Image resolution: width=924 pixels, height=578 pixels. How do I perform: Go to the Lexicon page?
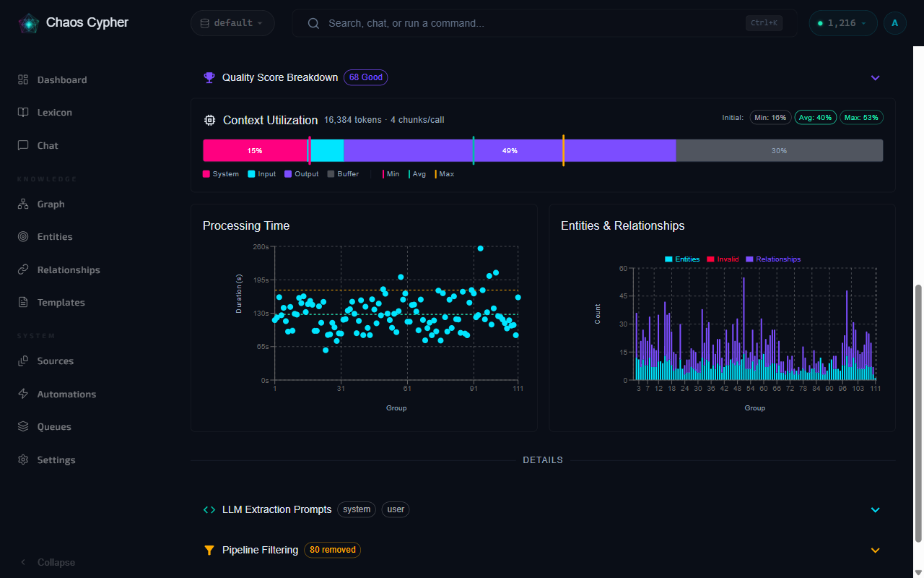[55, 113]
